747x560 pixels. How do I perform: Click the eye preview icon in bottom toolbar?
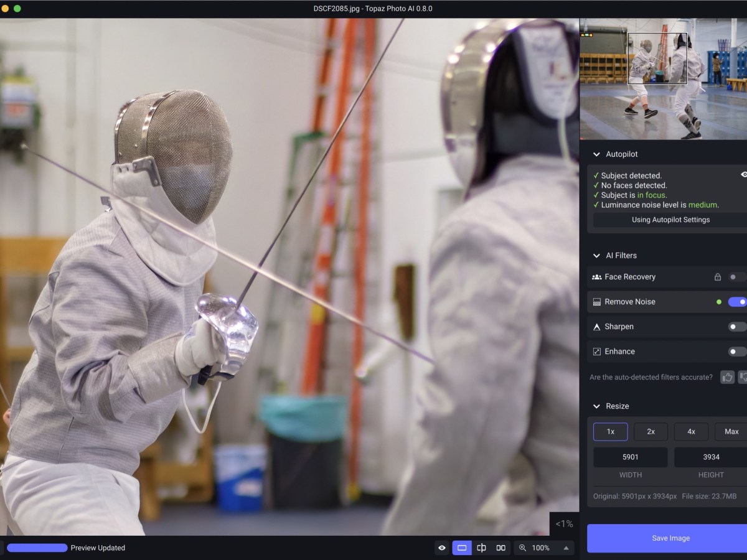[x=442, y=548]
